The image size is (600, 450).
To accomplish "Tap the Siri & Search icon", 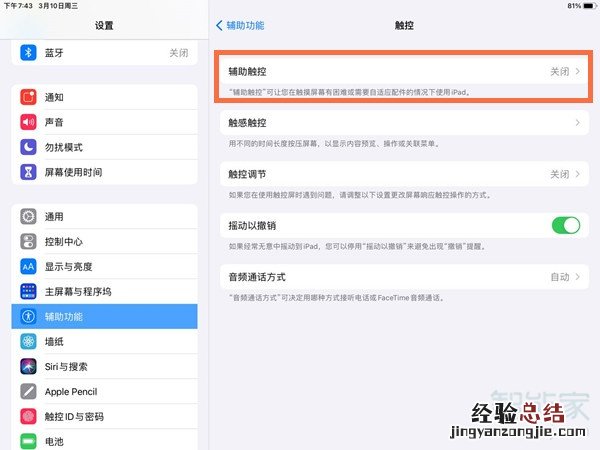I will (28, 367).
